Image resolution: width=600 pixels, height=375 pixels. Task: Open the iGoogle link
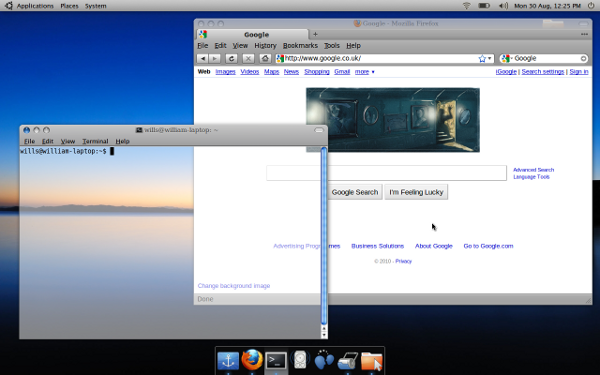point(506,72)
